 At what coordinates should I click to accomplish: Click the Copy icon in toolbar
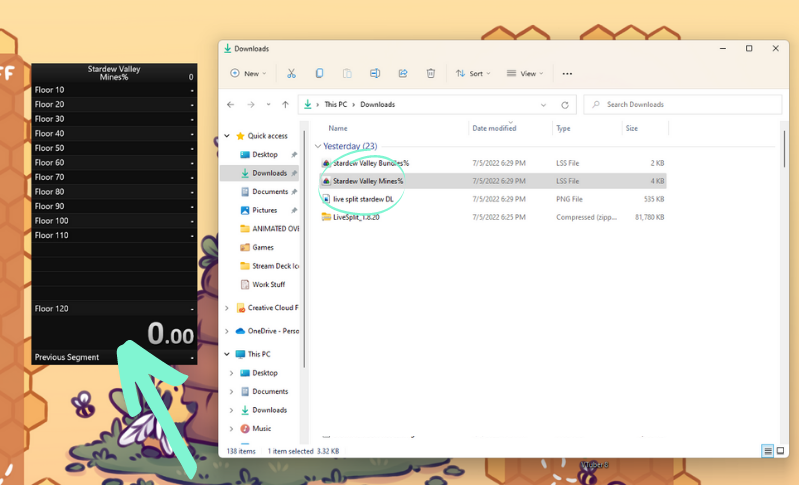pos(319,73)
